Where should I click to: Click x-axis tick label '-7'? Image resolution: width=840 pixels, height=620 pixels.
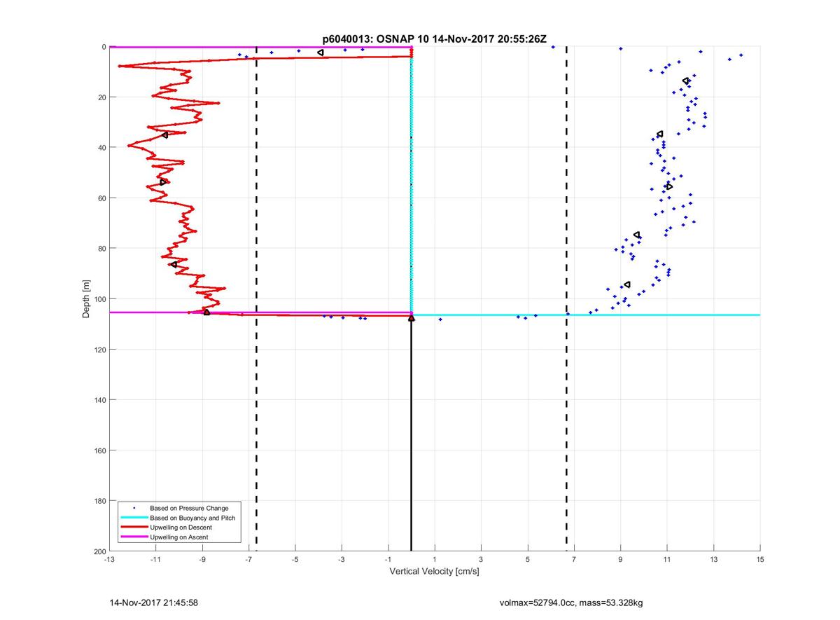pyautogui.click(x=248, y=560)
